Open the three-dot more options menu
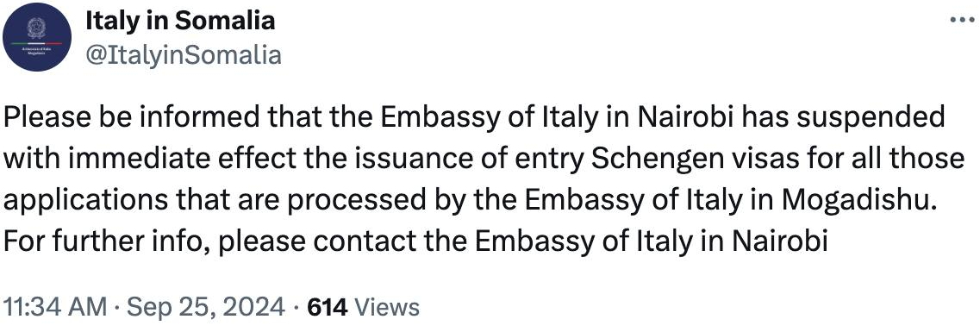The width and height of the screenshot is (980, 332). [x=963, y=19]
